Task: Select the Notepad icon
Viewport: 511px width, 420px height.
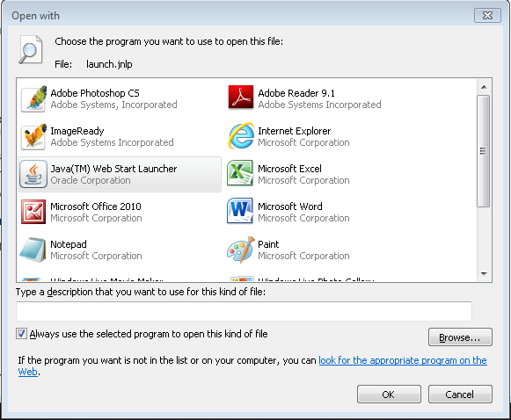Action: click(33, 250)
